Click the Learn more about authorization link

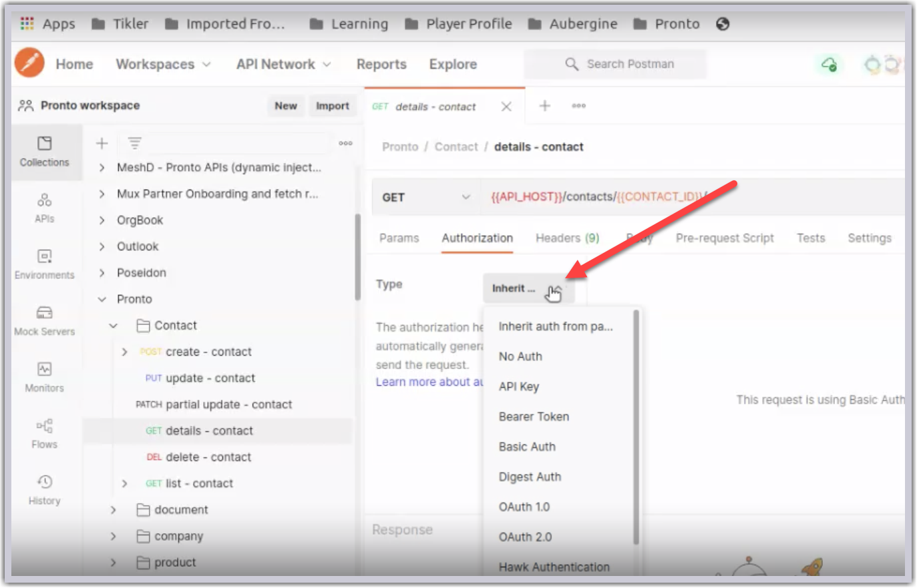coord(429,382)
